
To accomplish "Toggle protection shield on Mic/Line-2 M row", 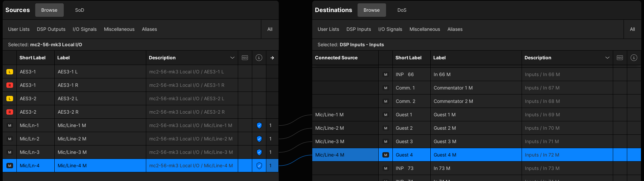I will pos(259,139).
